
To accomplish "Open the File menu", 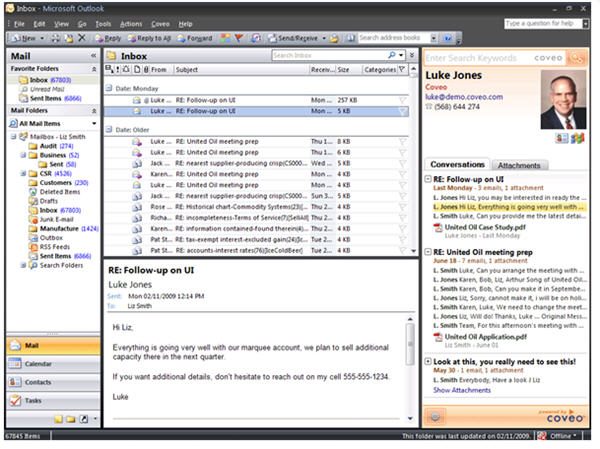I will (19, 24).
